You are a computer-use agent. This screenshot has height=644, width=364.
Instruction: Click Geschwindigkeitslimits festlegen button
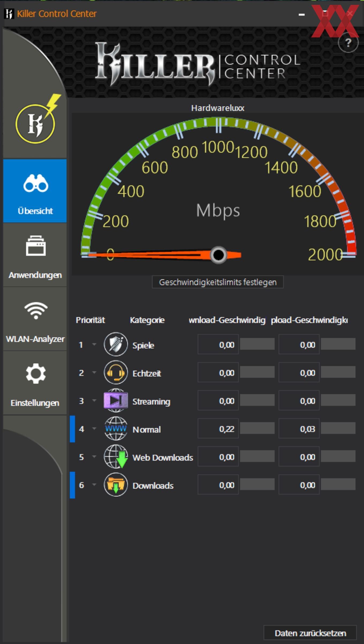[x=218, y=282]
